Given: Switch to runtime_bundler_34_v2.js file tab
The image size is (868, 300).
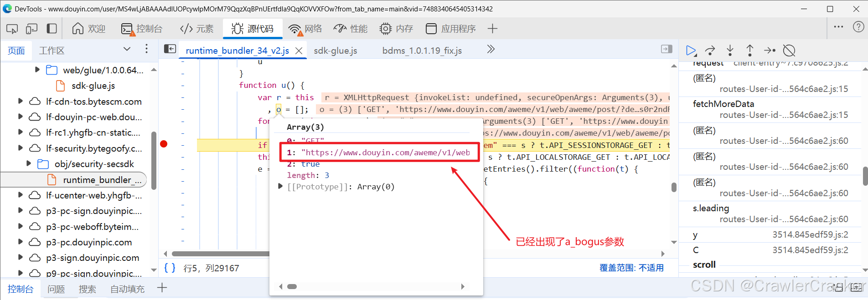Looking at the screenshot, I should (237, 51).
